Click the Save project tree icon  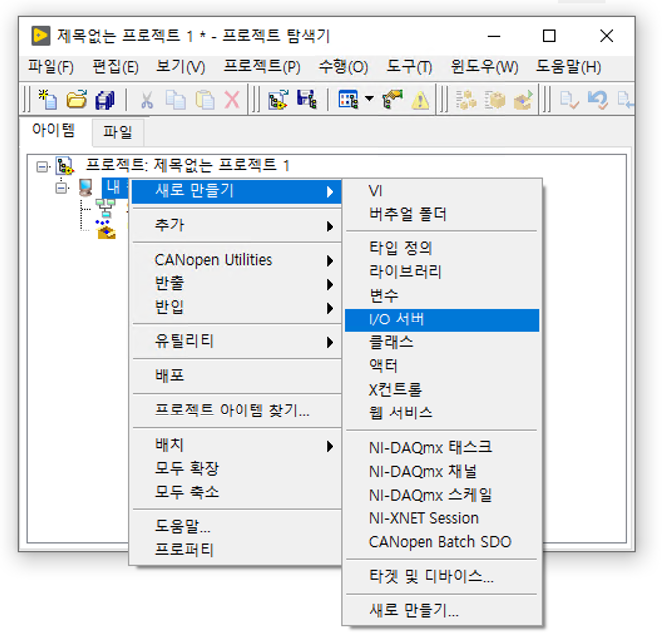point(307,100)
